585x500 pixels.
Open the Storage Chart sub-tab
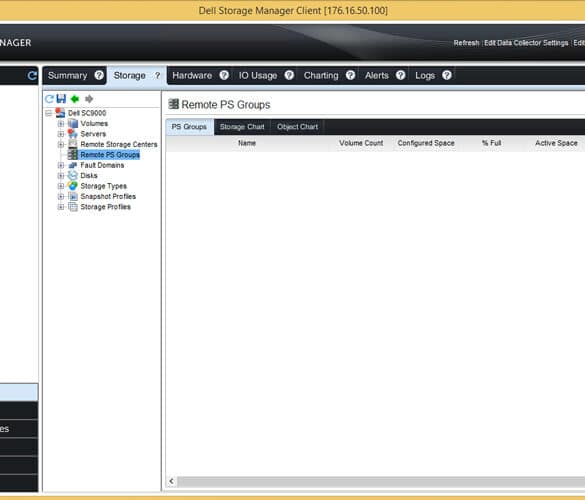pyautogui.click(x=242, y=127)
